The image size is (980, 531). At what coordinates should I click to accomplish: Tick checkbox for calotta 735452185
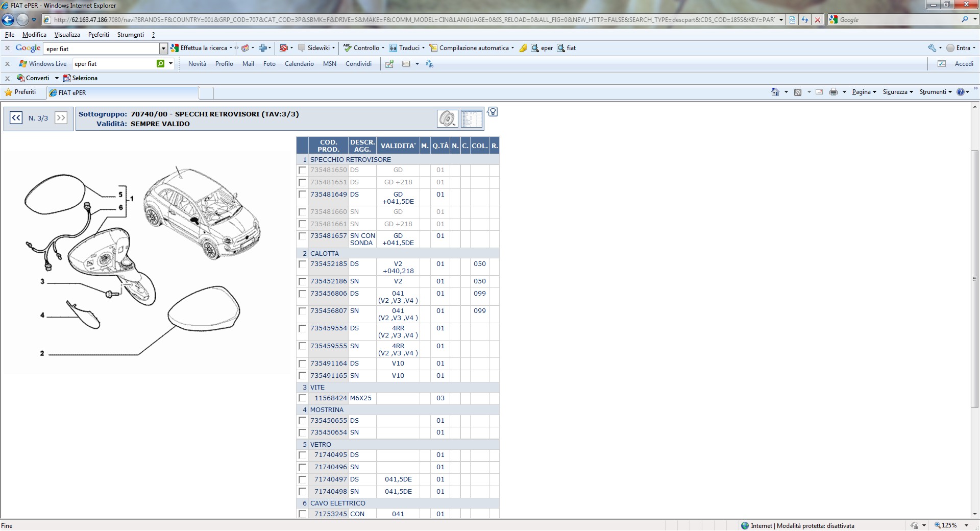pos(302,264)
